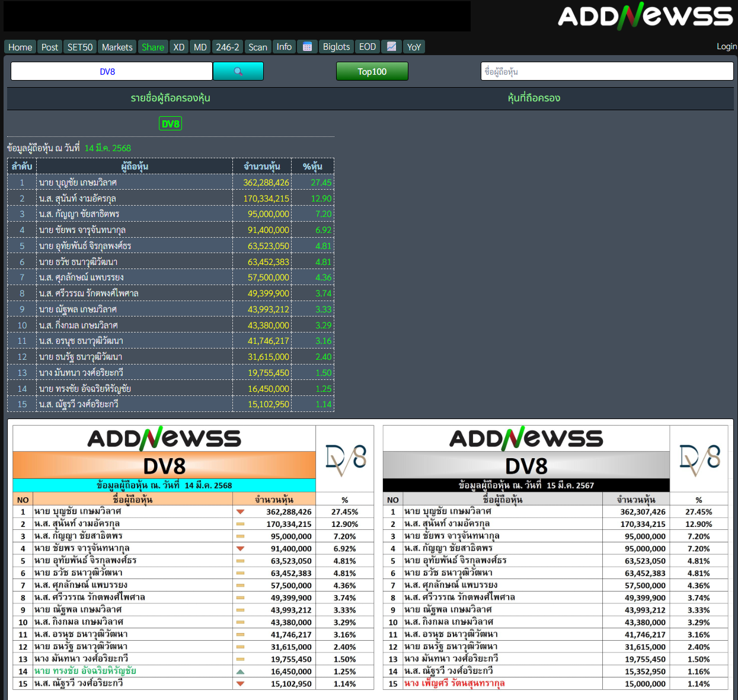The image size is (738, 700).
Task: Open the XD menu item
Action: tap(179, 47)
